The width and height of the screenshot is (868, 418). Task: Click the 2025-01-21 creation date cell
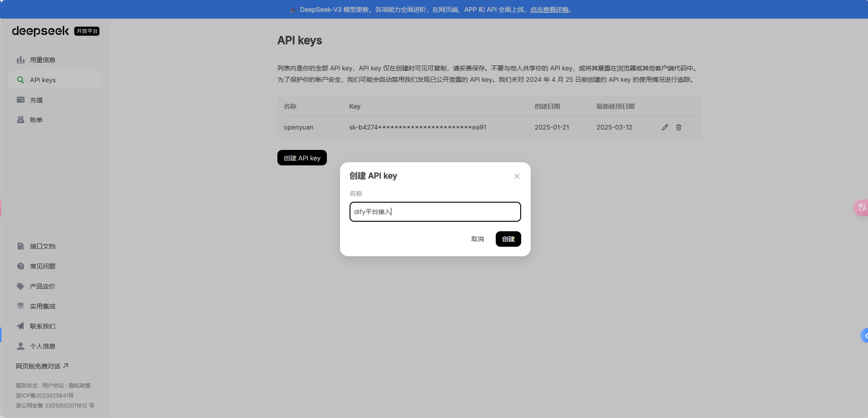pyautogui.click(x=552, y=127)
